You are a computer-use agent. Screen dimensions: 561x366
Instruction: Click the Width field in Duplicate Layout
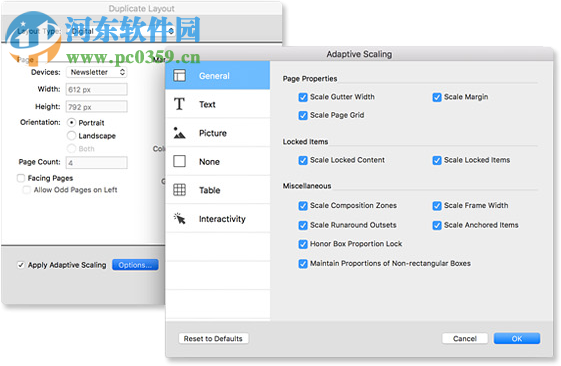[x=97, y=89]
